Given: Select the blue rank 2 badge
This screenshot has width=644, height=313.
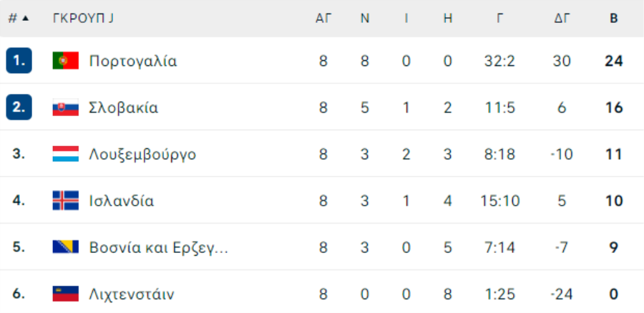Looking at the screenshot, I should (x=19, y=107).
